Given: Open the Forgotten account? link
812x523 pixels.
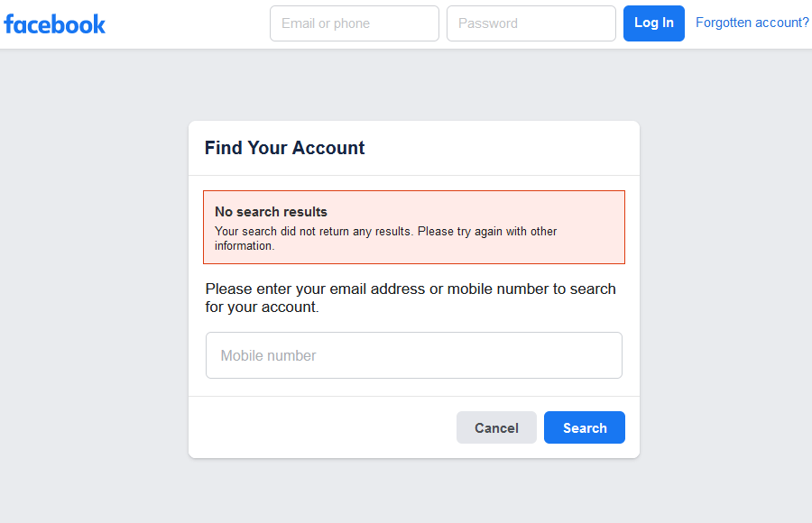Looking at the screenshot, I should [x=752, y=23].
